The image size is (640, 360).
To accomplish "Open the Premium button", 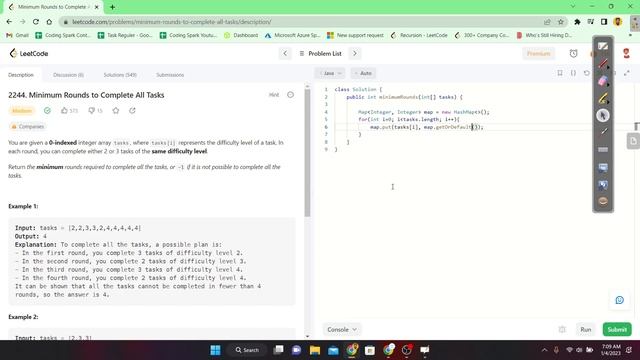I will tap(538, 53).
